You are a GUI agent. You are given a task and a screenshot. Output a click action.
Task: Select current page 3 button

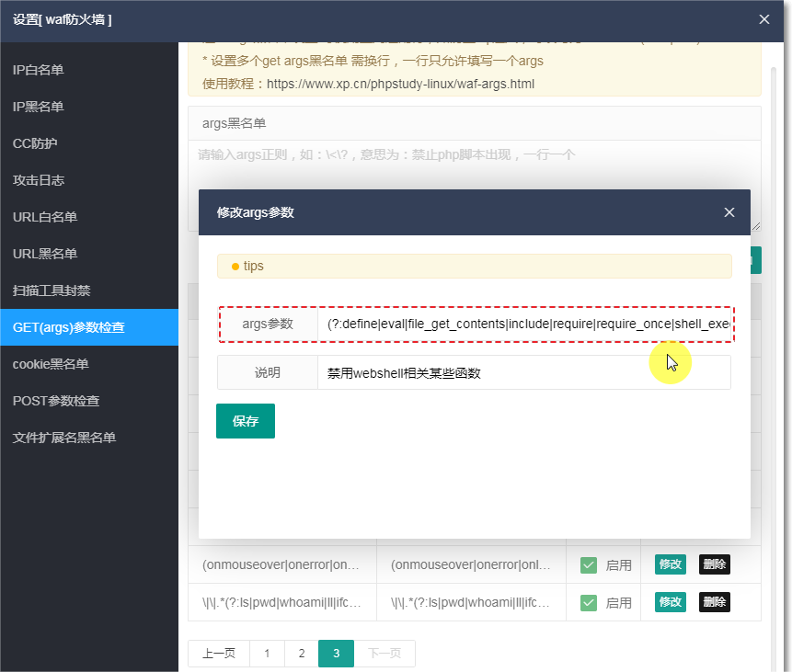point(336,654)
